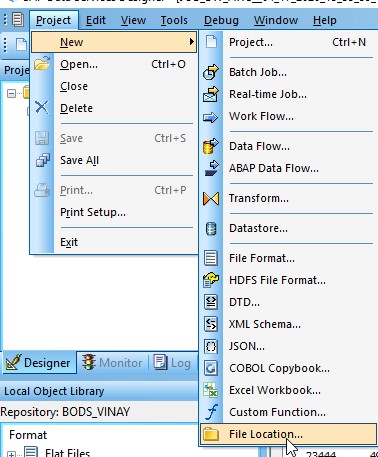Image resolution: width=378 pixels, height=457 pixels.
Task: Click the File Location folder icon
Action: 211,434
